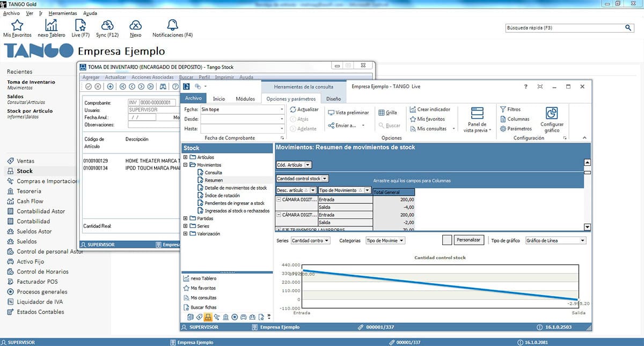Go to previous record in Toma de Inventario
The width and height of the screenshot is (644, 346).
pyautogui.click(x=133, y=86)
